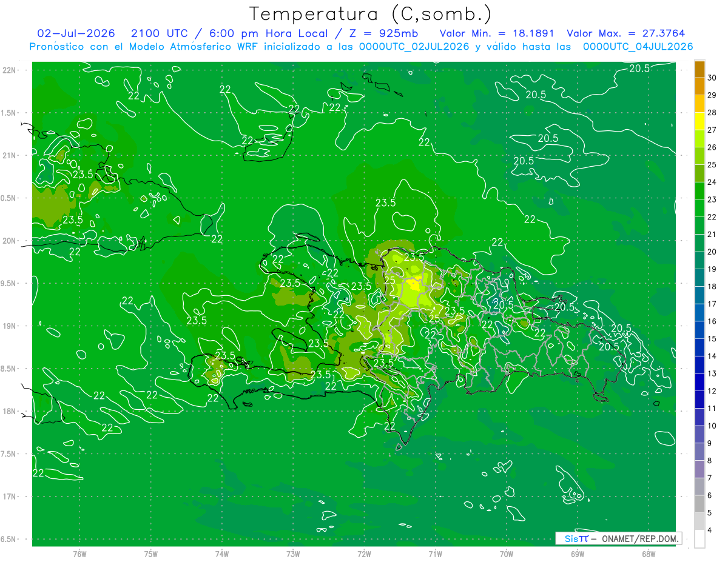
Task: Click the longitude axis label '71W'
Action: pos(435,554)
